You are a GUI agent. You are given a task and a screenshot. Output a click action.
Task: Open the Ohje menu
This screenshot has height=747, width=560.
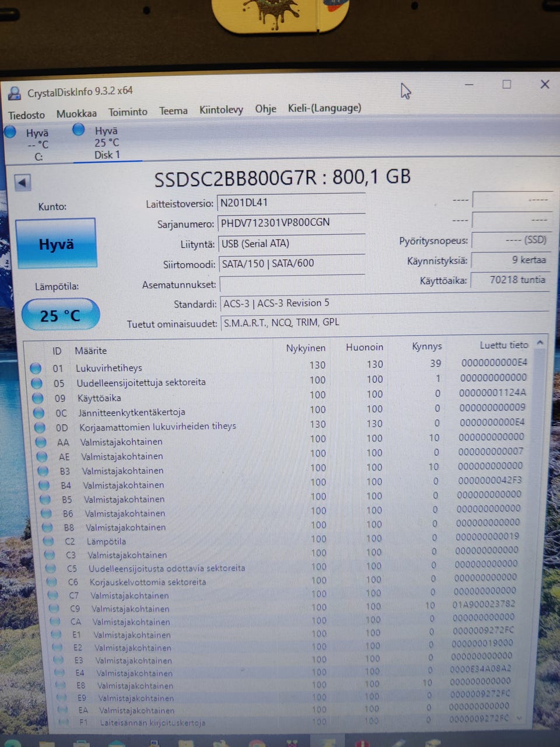click(x=265, y=109)
